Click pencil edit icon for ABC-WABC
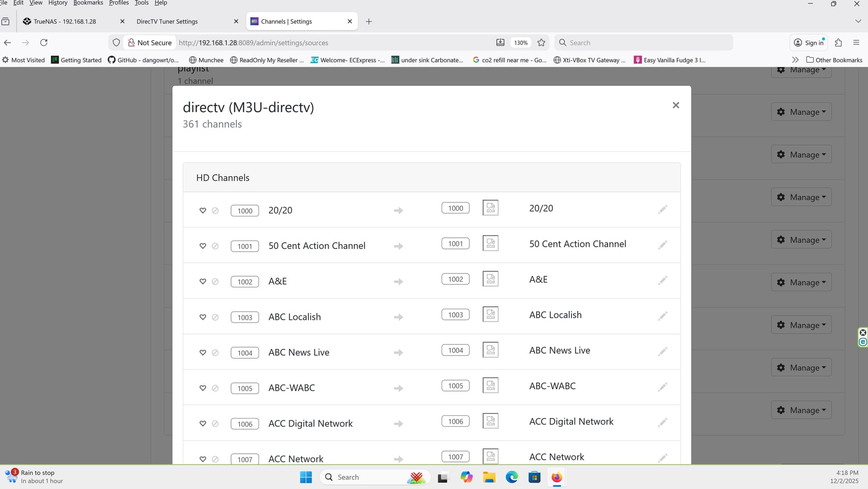The image size is (868, 489). click(x=662, y=387)
